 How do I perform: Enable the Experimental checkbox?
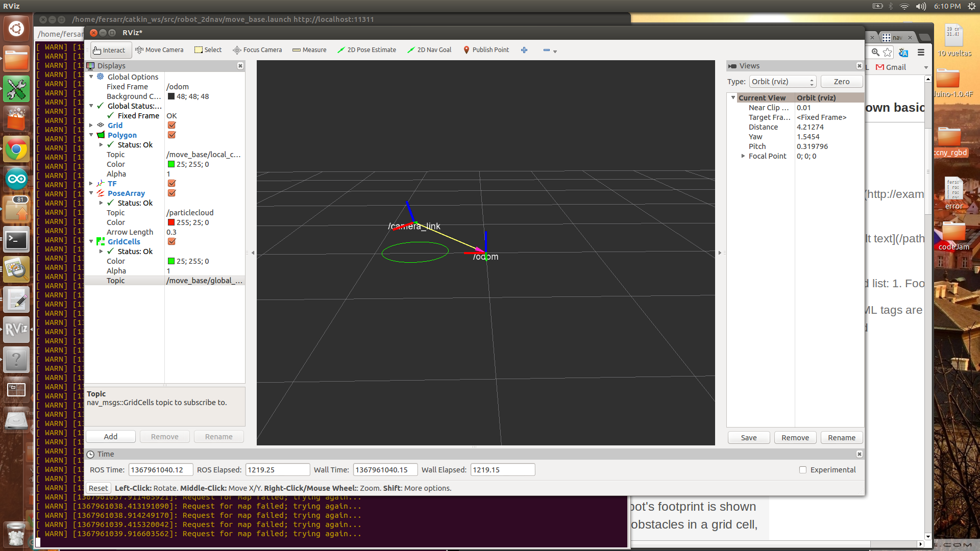click(x=803, y=470)
